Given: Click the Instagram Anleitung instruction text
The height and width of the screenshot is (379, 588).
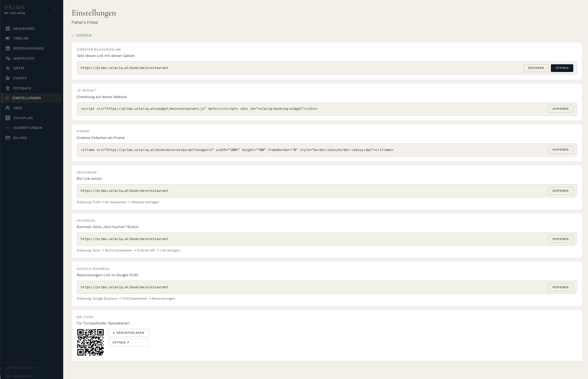Looking at the screenshot, I should (x=118, y=202).
